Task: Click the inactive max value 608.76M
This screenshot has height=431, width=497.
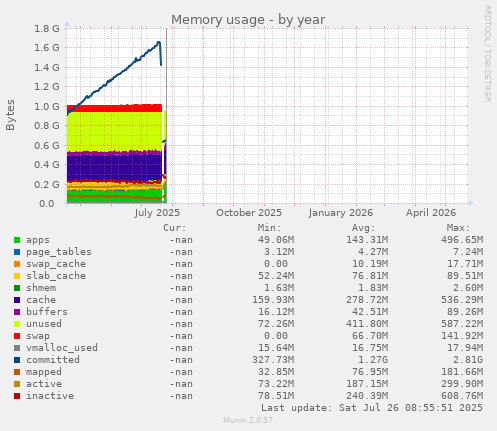Action: coord(462,396)
